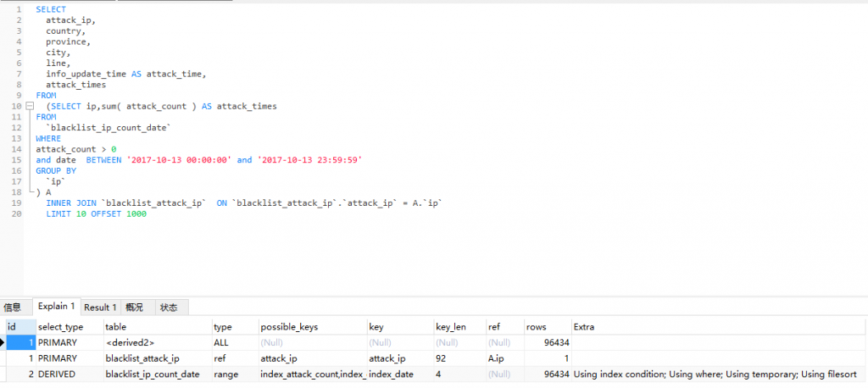The height and width of the screenshot is (388, 868).
Task: Open the 状态 tab
Action: pos(169,308)
